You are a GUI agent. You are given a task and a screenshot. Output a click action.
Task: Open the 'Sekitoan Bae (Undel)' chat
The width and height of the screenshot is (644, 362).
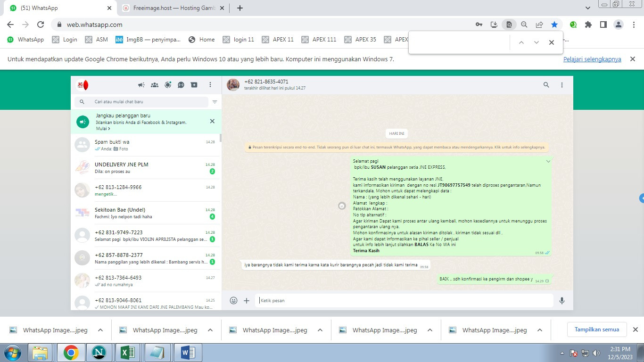pyautogui.click(x=145, y=213)
